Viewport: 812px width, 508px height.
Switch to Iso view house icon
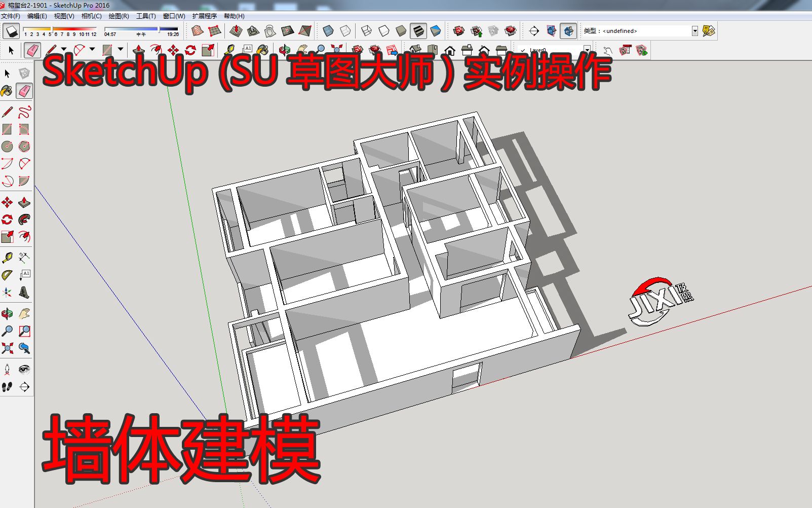(x=415, y=50)
